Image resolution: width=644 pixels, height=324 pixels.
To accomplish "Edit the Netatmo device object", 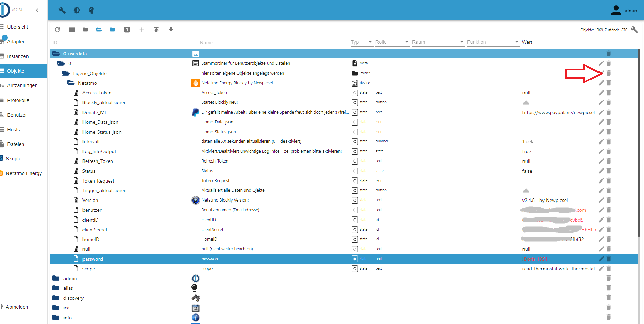I will 601,83.
